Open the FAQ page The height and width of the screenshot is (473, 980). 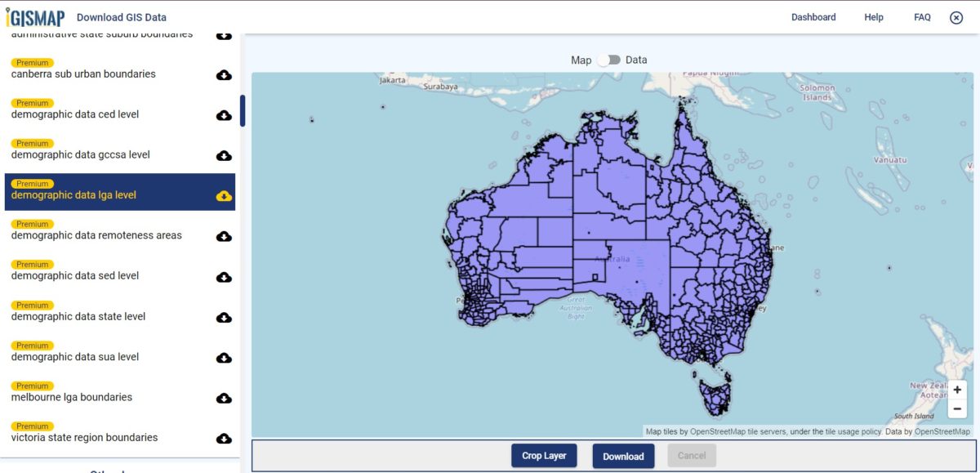coord(921,16)
